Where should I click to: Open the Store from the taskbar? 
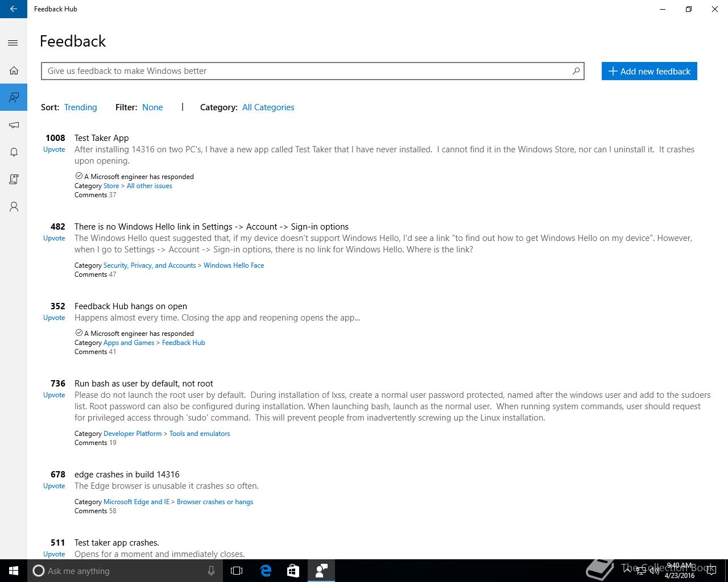[293, 571]
